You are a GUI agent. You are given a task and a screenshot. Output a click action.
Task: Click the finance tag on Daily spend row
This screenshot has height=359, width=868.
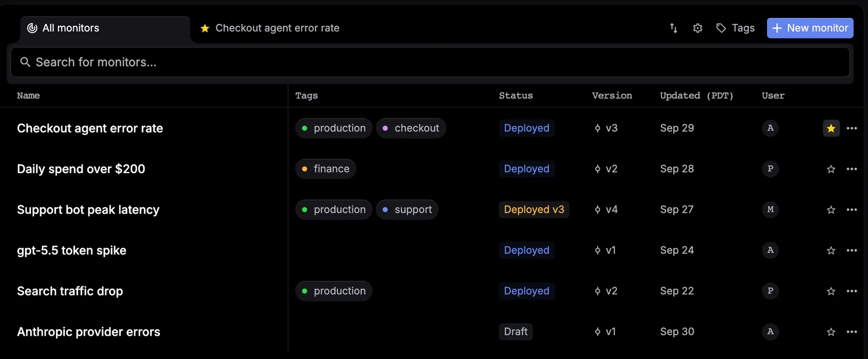325,169
